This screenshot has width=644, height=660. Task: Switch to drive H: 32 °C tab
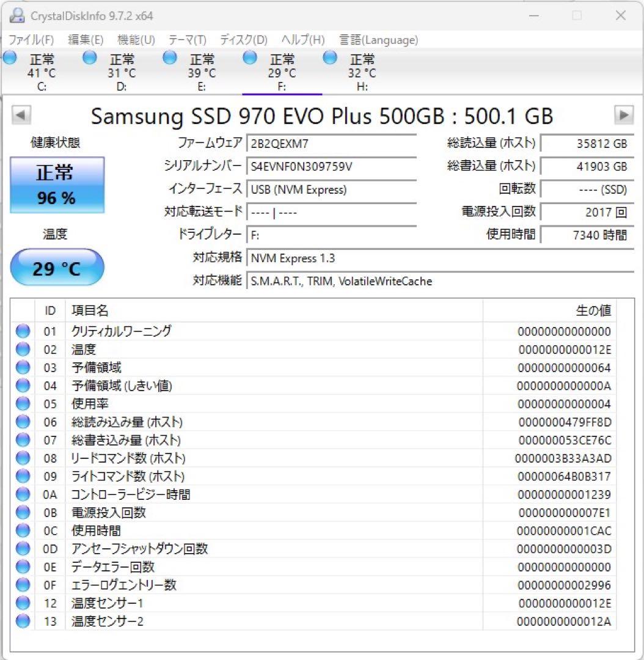point(362,72)
